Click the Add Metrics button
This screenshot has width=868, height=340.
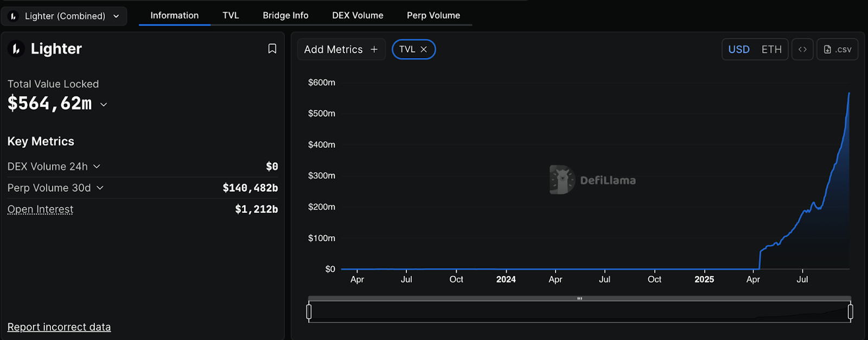coord(341,49)
